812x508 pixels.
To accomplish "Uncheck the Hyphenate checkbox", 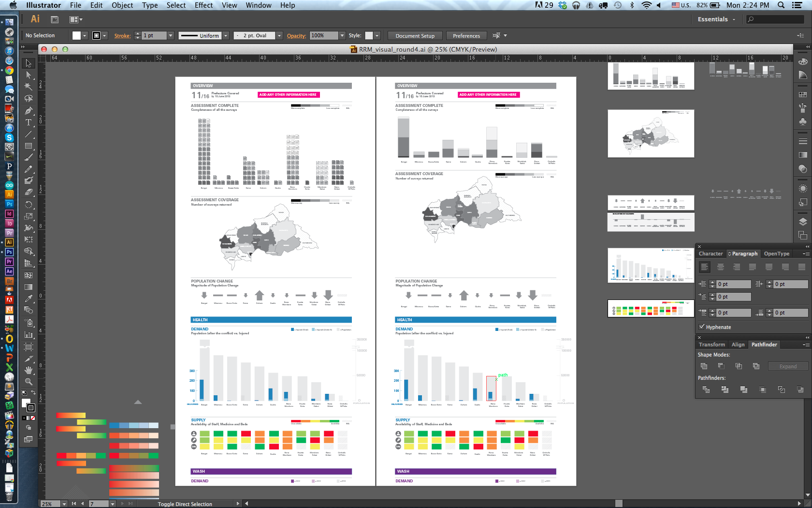I will click(x=702, y=327).
